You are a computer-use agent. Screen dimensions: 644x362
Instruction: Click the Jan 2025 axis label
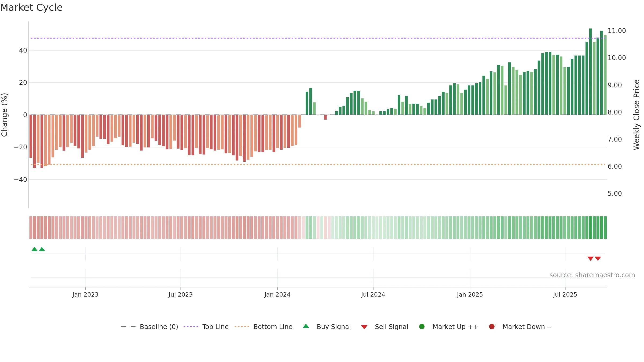tap(470, 295)
